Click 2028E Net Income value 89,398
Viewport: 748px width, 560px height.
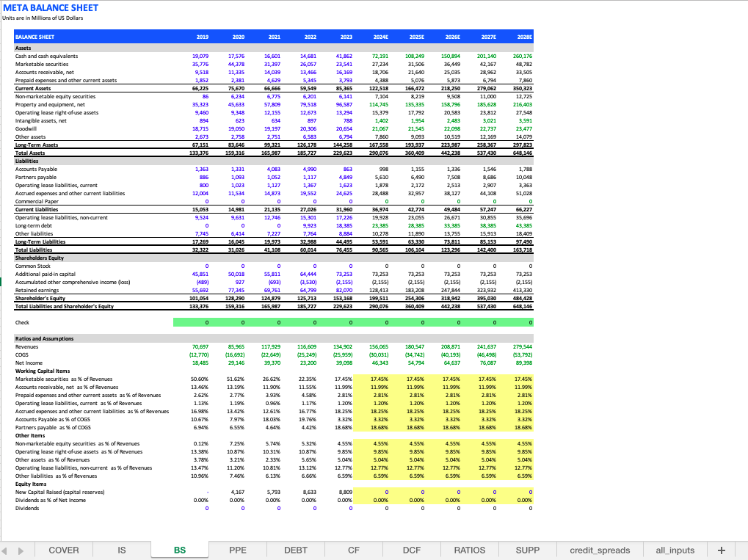[x=524, y=363]
